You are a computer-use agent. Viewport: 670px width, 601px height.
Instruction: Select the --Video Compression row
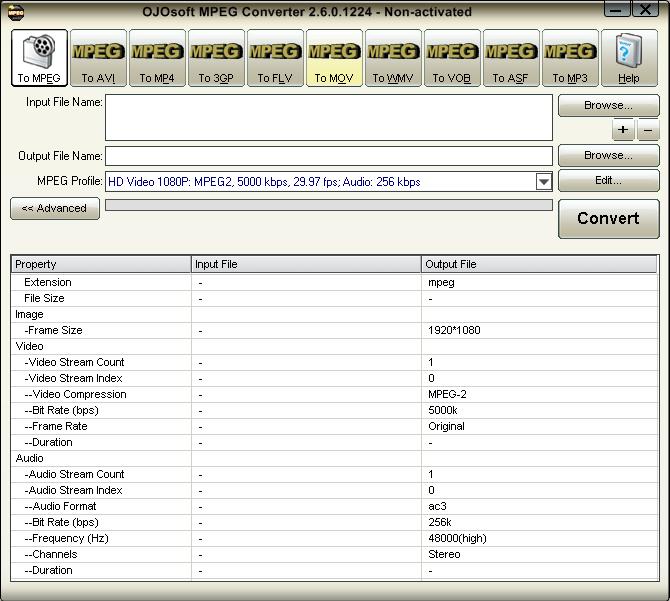click(335, 394)
